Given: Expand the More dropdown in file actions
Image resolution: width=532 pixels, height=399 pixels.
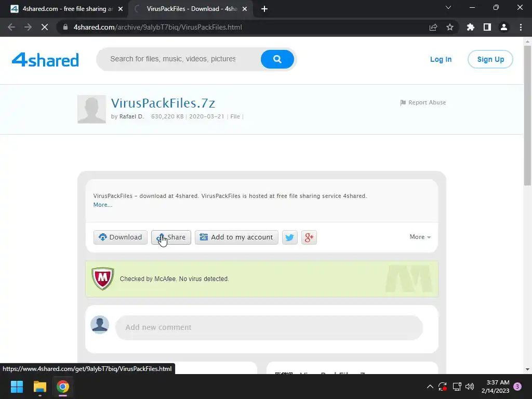Looking at the screenshot, I should click(x=420, y=237).
